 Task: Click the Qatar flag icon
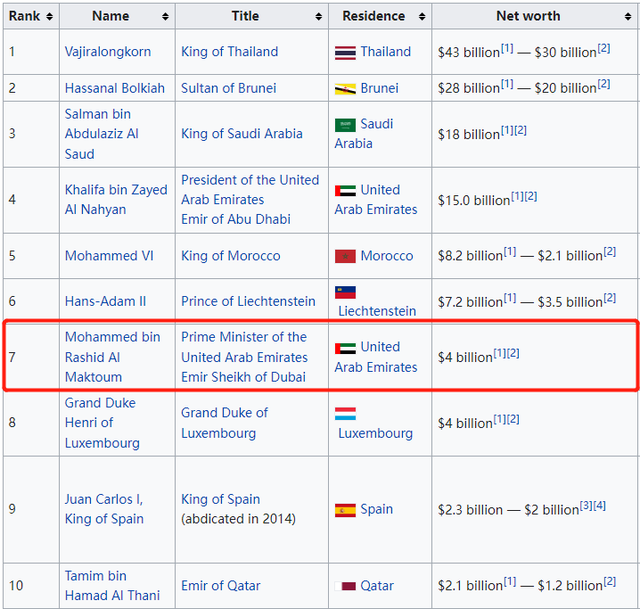coord(349,586)
